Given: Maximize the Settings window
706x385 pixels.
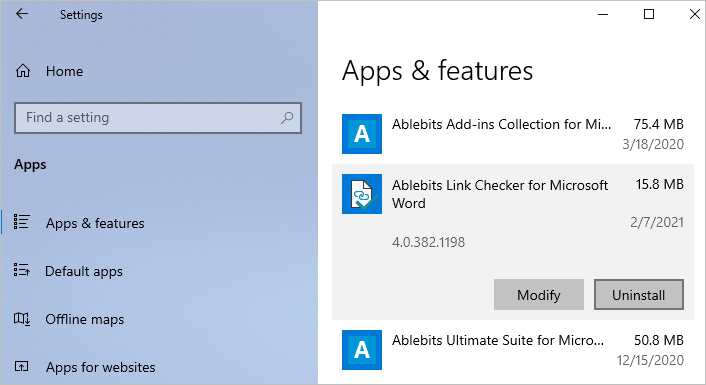Looking at the screenshot, I should point(649,14).
